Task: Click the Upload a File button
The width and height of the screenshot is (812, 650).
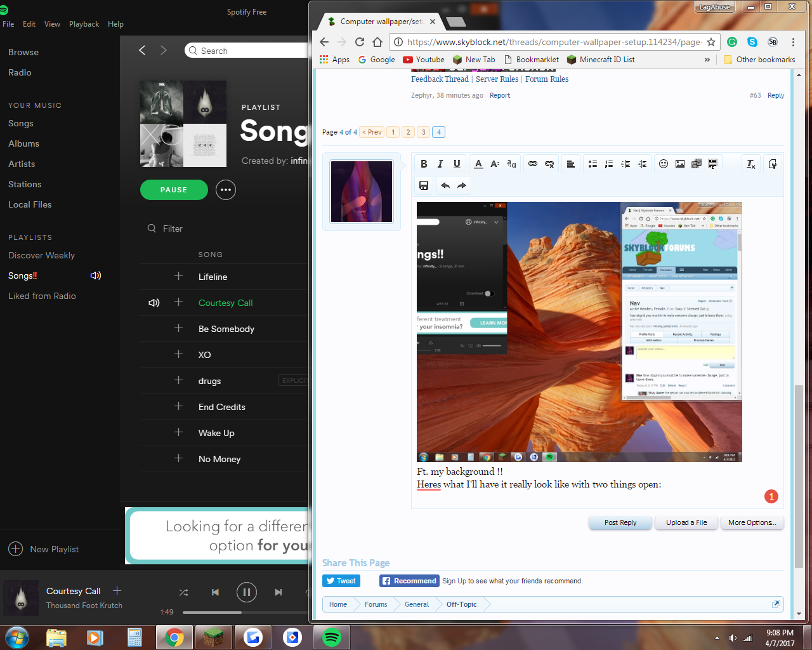Action: click(686, 522)
